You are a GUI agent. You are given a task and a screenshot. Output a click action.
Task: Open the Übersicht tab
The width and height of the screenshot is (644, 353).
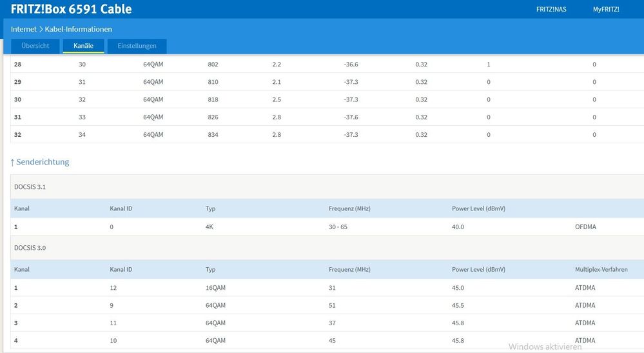point(35,46)
